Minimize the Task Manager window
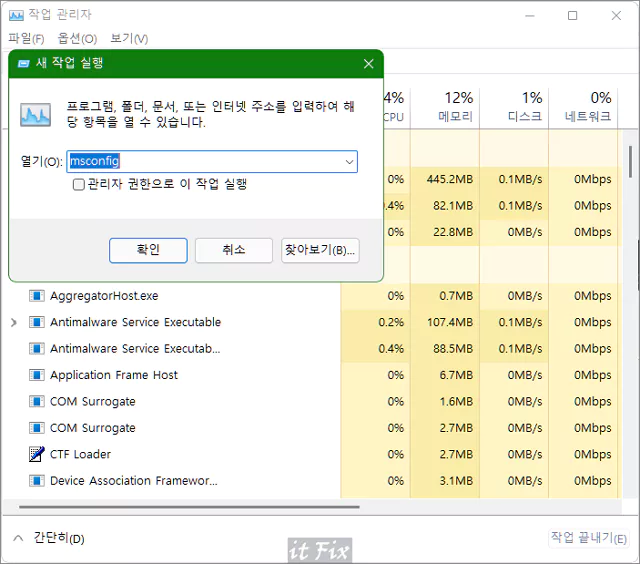640x564 pixels. pyautogui.click(x=530, y=16)
